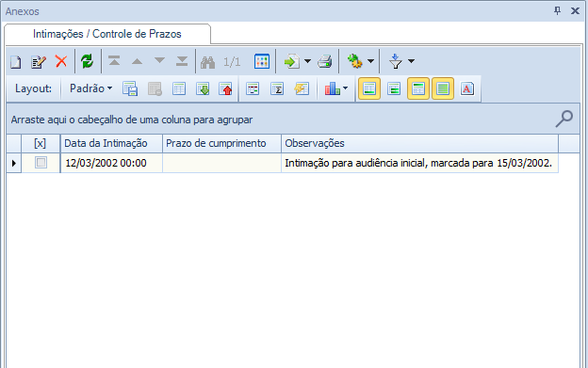Click the edit record pencil icon
Image resolution: width=588 pixels, height=368 pixels.
click(x=39, y=61)
